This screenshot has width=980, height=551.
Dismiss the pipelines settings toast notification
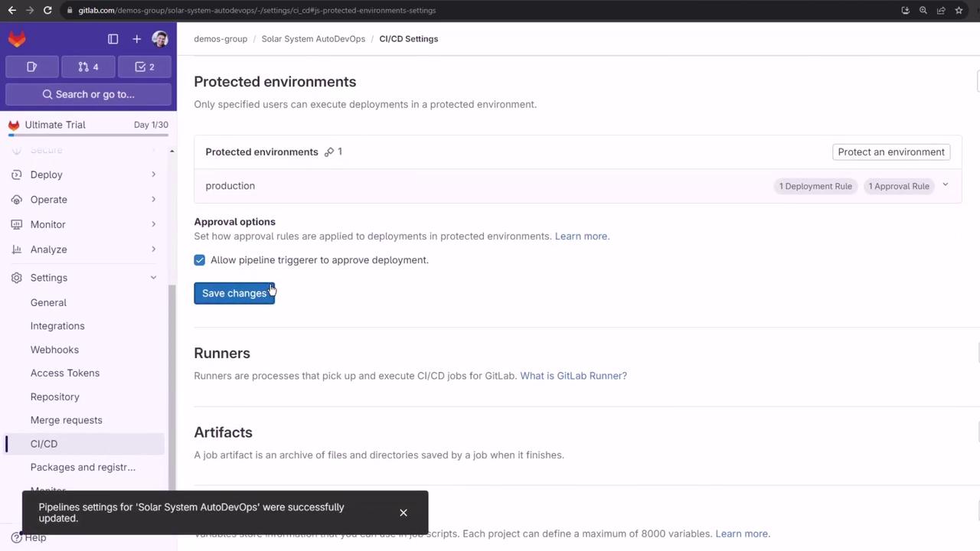point(403,513)
